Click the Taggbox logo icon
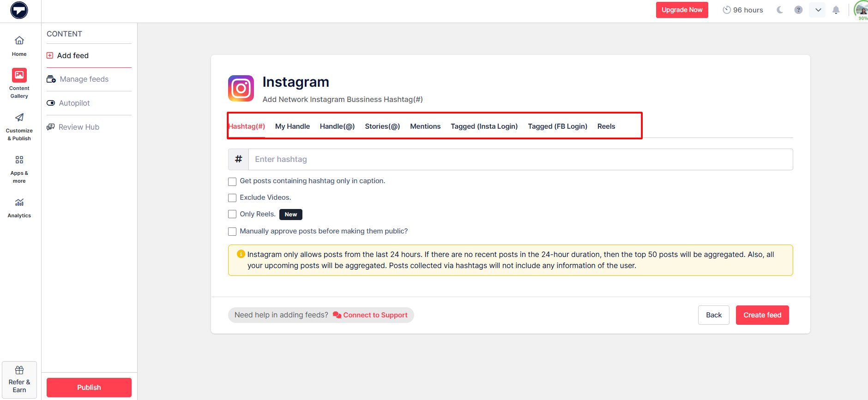This screenshot has height=400, width=868. click(19, 10)
